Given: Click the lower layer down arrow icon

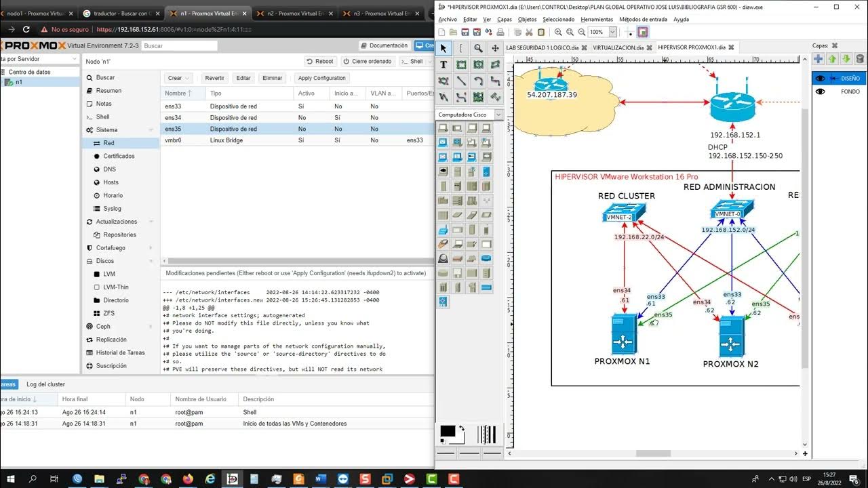Looking at the screenshot, I should 846,60.
